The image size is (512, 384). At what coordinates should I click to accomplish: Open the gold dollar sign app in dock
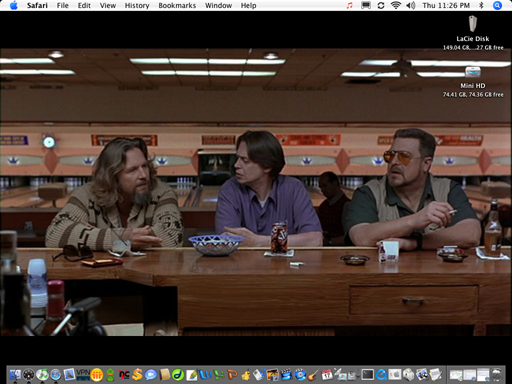(137, 375)
